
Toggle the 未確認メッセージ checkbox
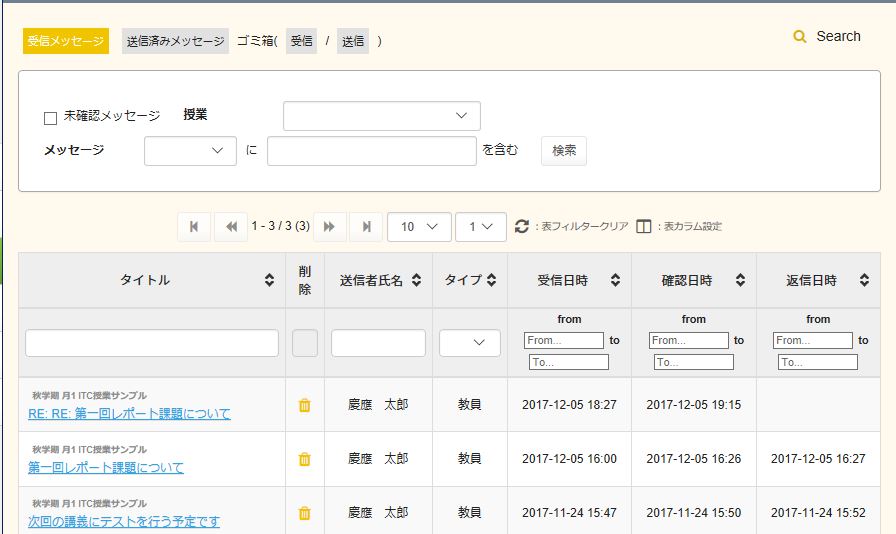50,118
